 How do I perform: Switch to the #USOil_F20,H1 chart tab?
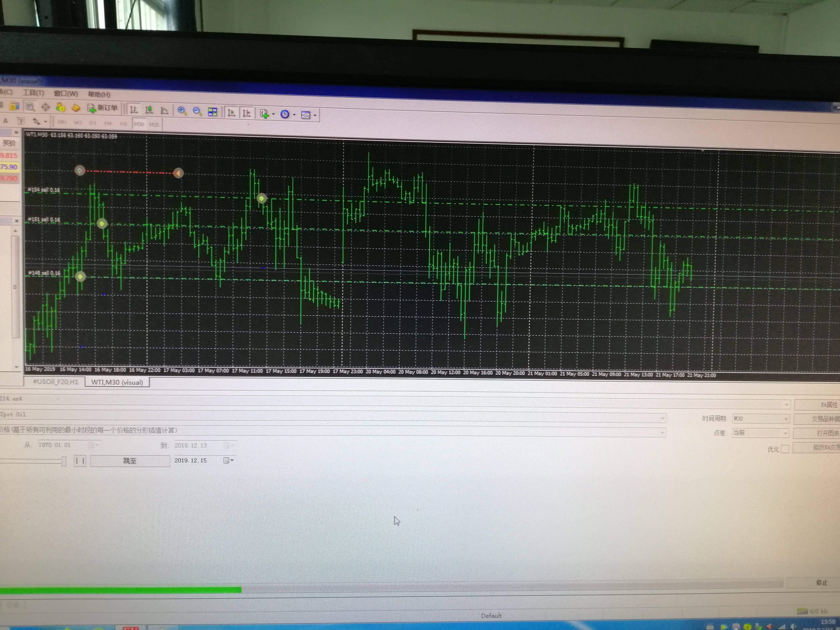(55, 382)
